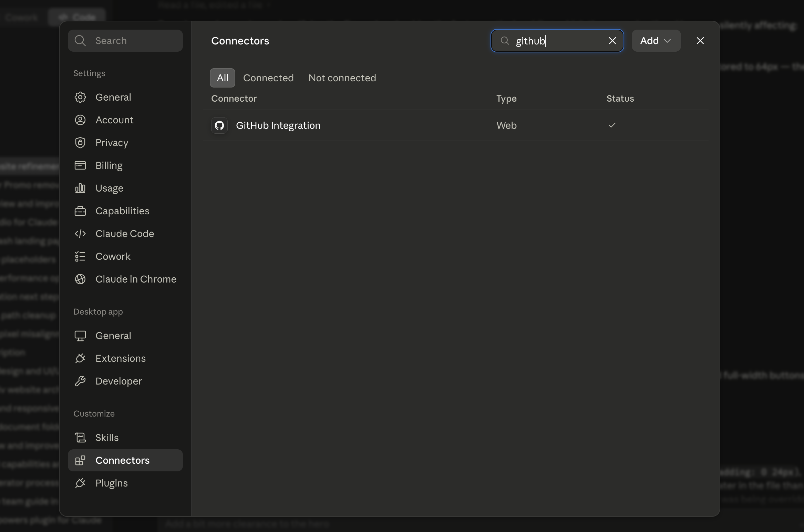Open Usage bar chart icon
The width and height of the screenshot is (804, 532).
pos(80,188)
